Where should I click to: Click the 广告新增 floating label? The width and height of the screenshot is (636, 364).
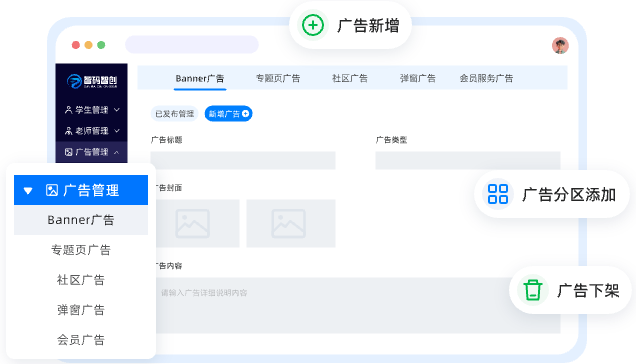click(368, 26)
